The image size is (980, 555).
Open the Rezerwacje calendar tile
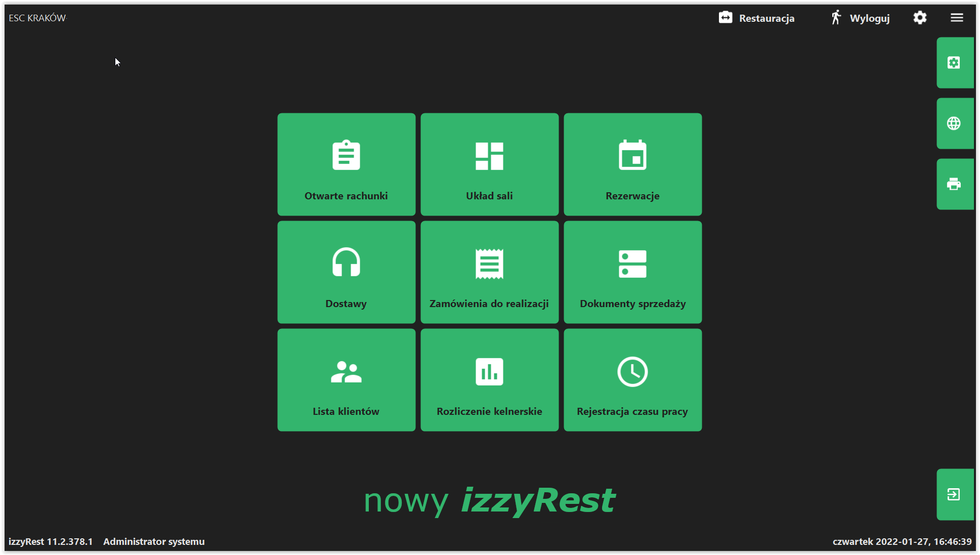632,164
